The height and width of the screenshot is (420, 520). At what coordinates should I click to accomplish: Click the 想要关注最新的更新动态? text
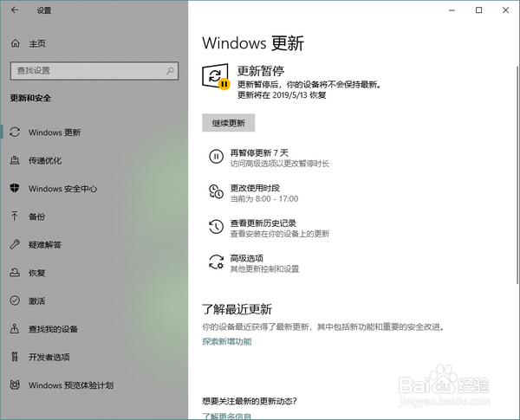[250, 401]
